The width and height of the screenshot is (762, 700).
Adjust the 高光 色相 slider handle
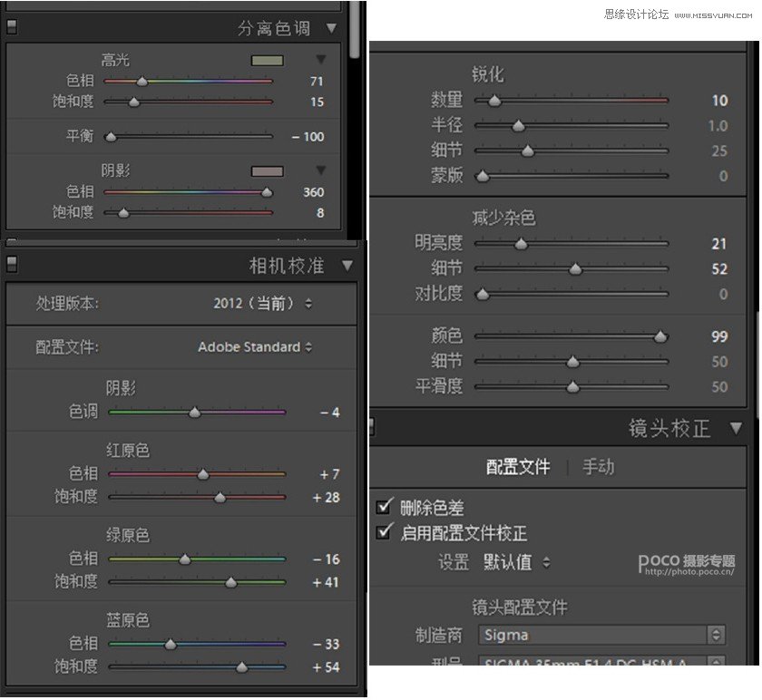(x=142, y=81)
